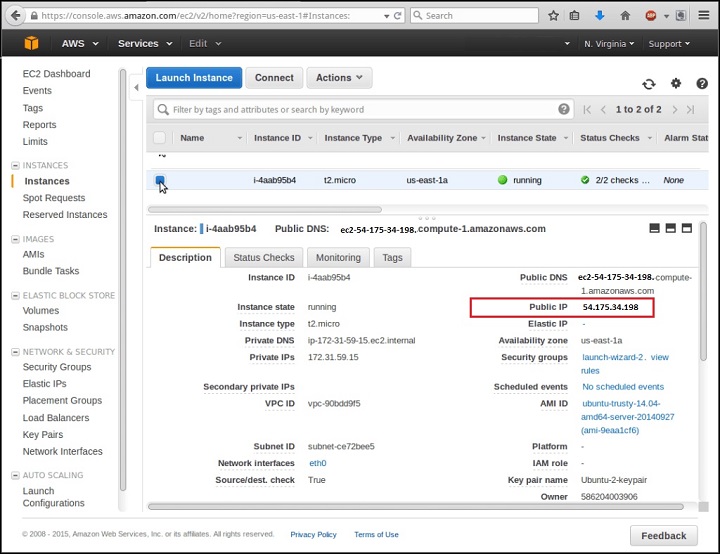Open table settings gear icon
The width and height of the screenshot is (720, 554).
click(x=676, y=84)
